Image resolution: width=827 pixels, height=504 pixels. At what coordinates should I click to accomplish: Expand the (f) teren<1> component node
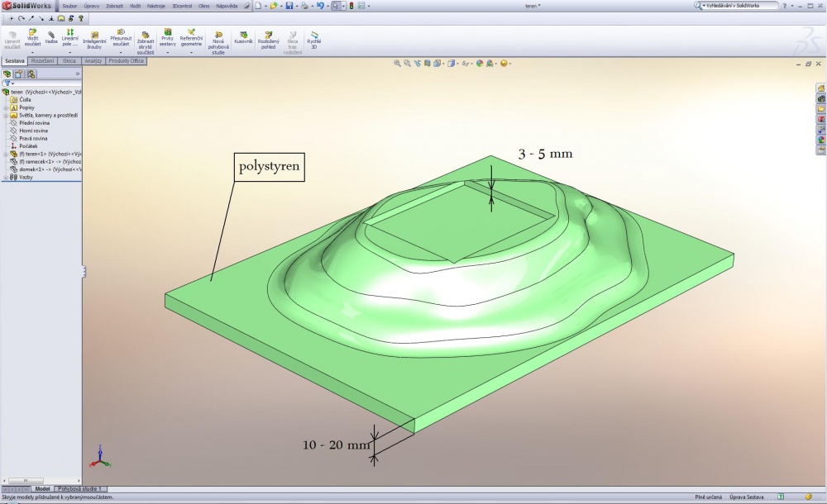pyautogui.click(x=6, y=154)
